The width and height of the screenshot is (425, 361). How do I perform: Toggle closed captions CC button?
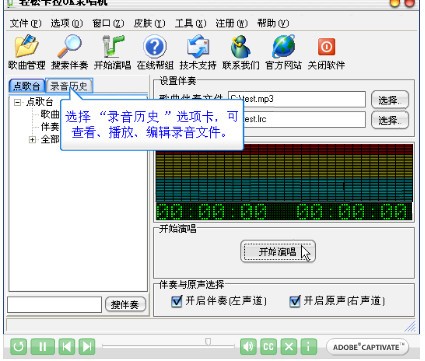point(269,347)
